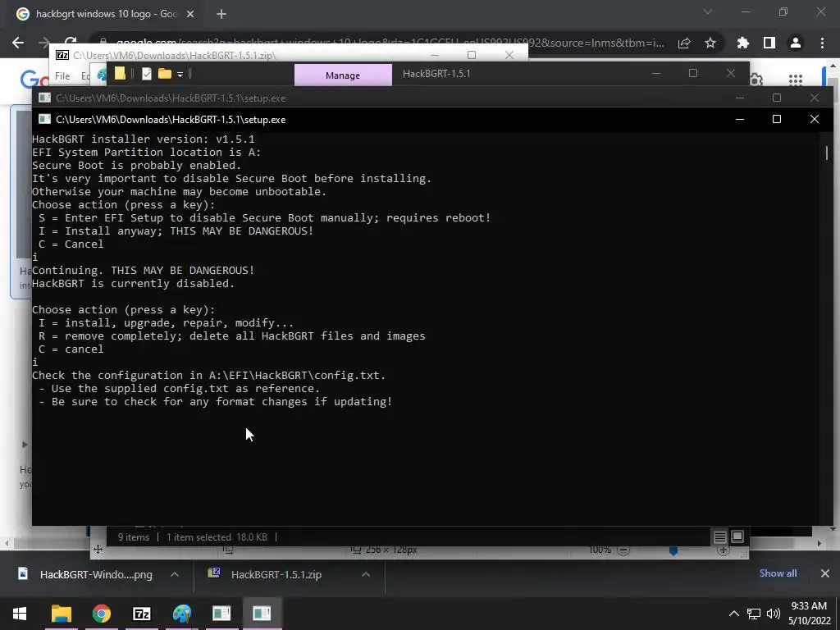Open Chrome side panel icon

pyautogui.click(x=769, y=43)
